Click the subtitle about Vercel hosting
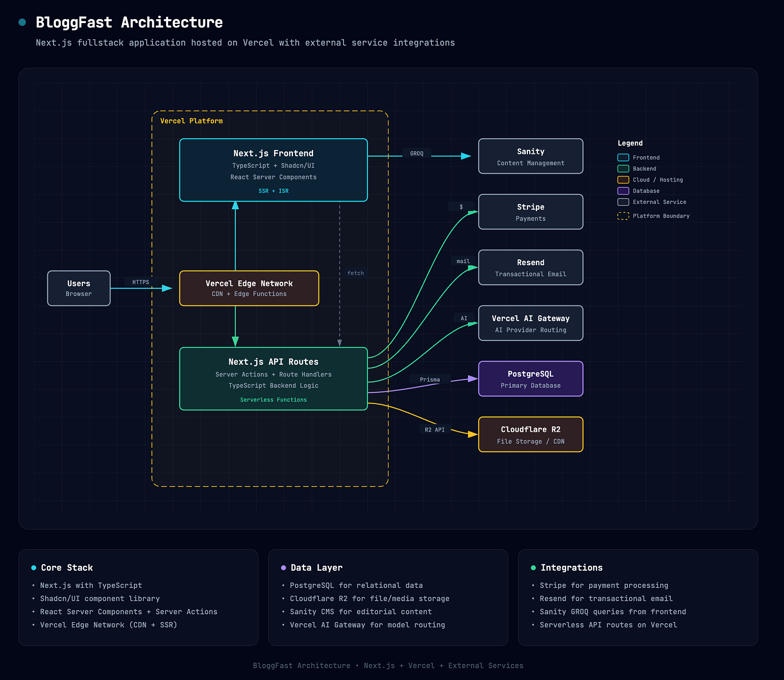 pyautogui.click(x=245, y=43)
